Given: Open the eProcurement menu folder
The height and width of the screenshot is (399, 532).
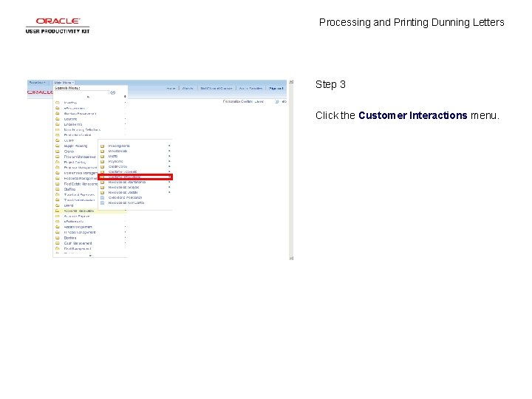Looking at the screenshot, I should 75,108.
